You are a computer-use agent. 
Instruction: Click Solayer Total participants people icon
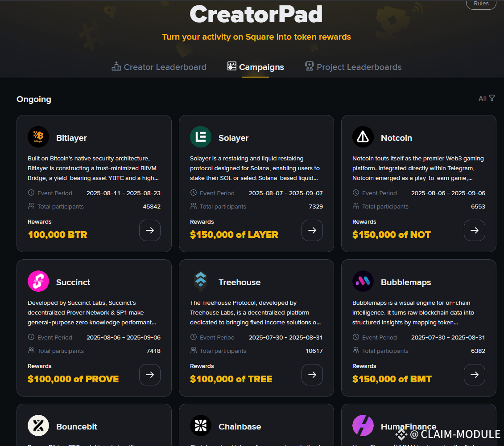click(x=194, y=206)
